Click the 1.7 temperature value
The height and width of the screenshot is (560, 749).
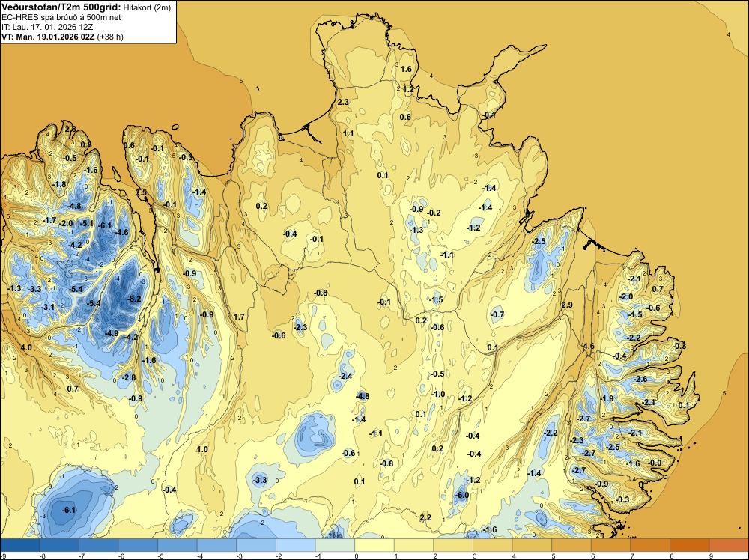click(x=239, y=317)
